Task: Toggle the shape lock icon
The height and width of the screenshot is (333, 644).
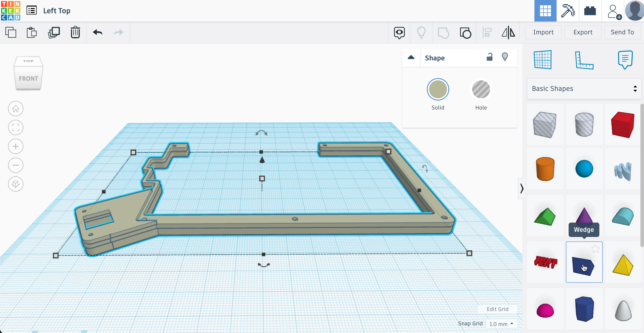Action: [x=489, y=57]
